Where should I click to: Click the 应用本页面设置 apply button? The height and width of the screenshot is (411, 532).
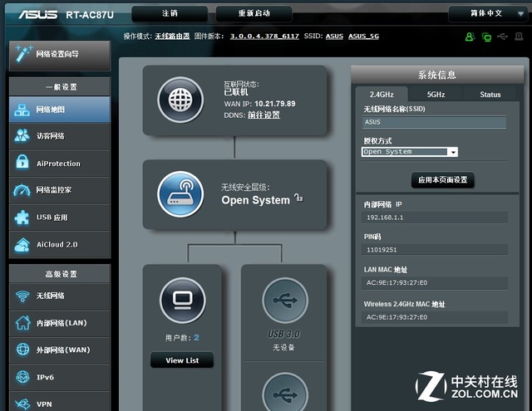[x=442, y=180]
